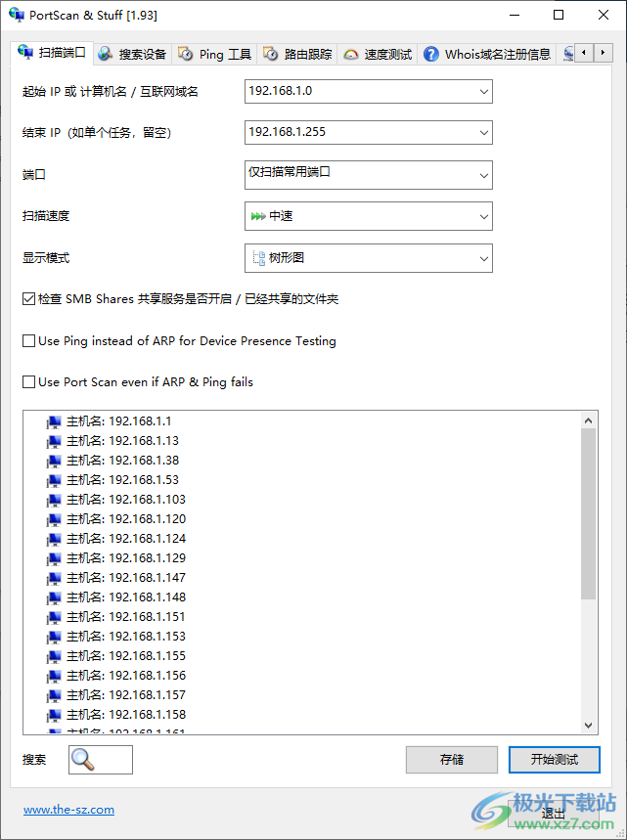The image size is (627, 840).
Task: Click the computer icon for host 192.168.1.1
Action: click(54, 421)
